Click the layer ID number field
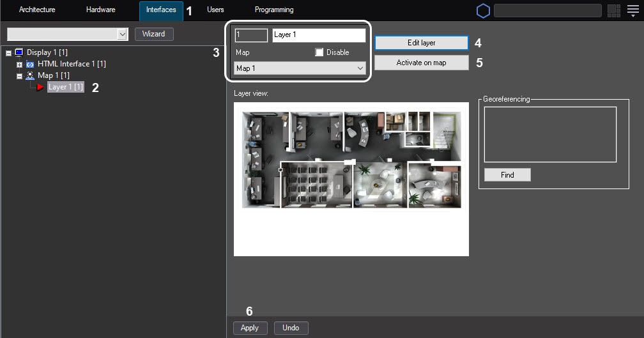The image size is (644, 338). tap(251, 35)
